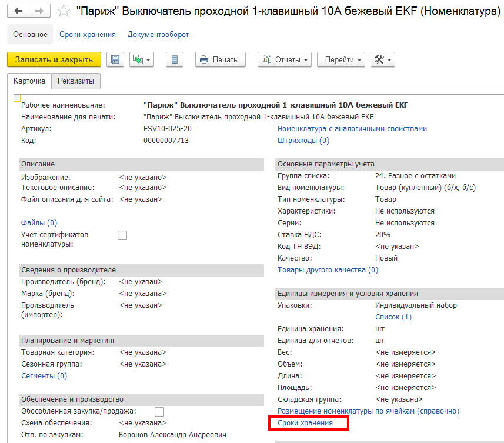Screen dimensions: 504x443
Task: Open the tools wrench dropdown
Action: (x=382, y=59)
